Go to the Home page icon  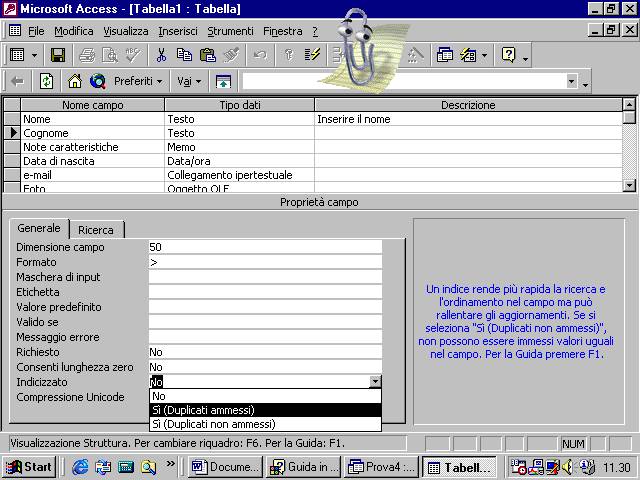tap(75, 82)
